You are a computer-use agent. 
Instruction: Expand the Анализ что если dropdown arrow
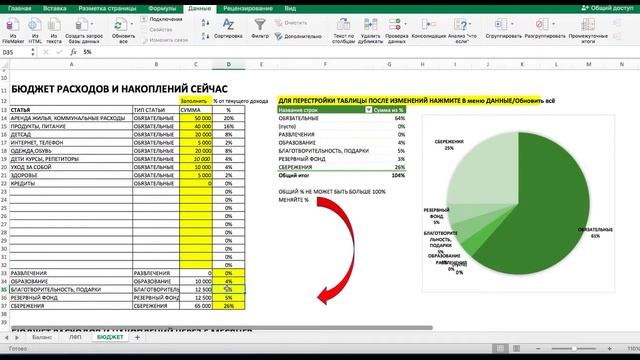(470, 24)
